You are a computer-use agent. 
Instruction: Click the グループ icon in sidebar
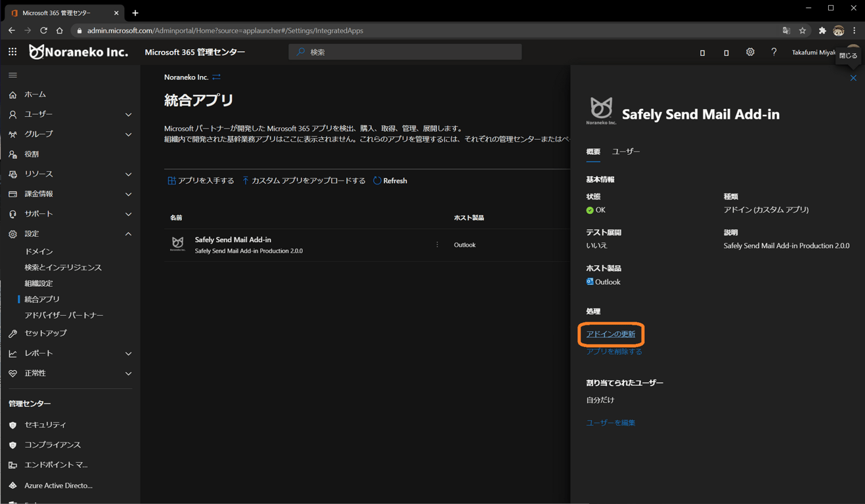pyautogui.click(x=12, y=134)
